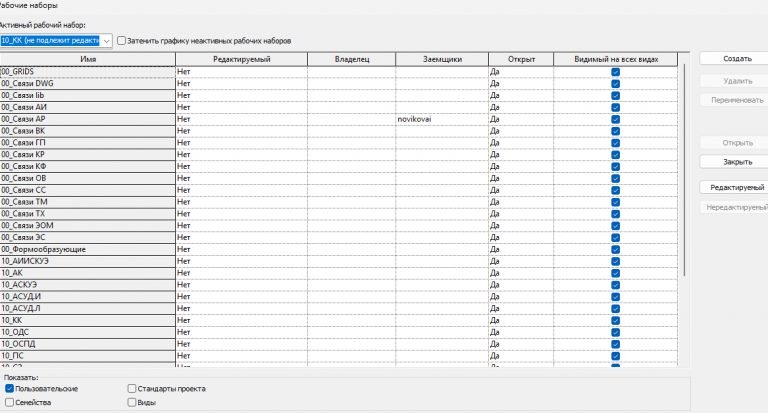
Task: Select the 00_GRIDS workset row
Action: coord(88,72)
